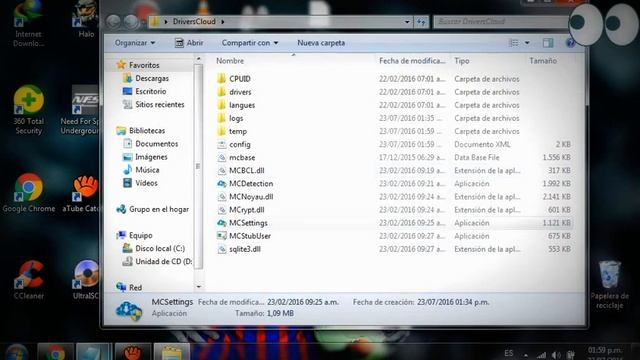Click the Nueva carpeta button
The height and width of the screenshot is (360, 640).
321,43
